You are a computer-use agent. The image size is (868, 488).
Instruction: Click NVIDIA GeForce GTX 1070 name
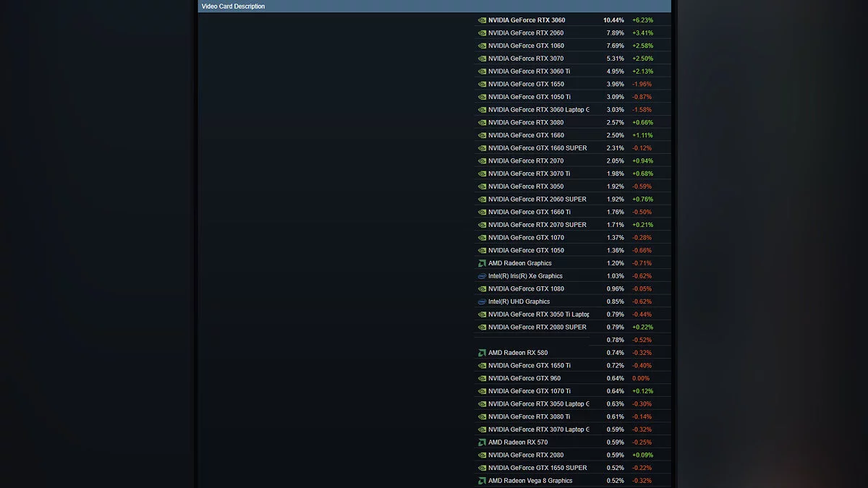526,238
